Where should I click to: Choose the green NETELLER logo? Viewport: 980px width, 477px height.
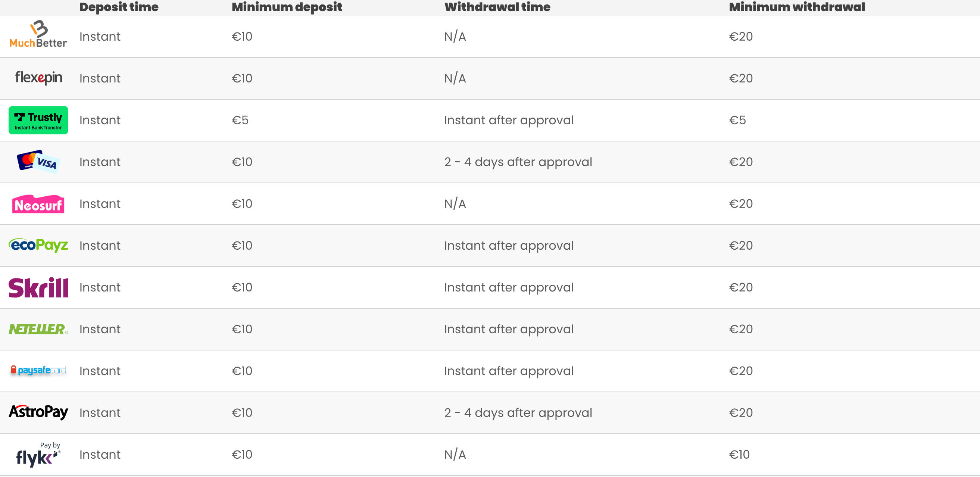coord(38,329)
